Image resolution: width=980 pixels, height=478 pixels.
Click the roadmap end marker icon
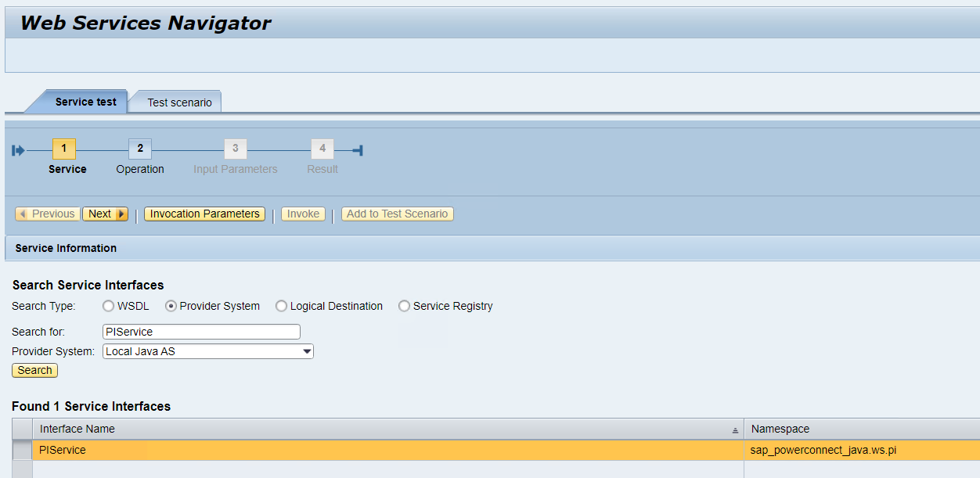pyautogui.click(x=358, y=150)
